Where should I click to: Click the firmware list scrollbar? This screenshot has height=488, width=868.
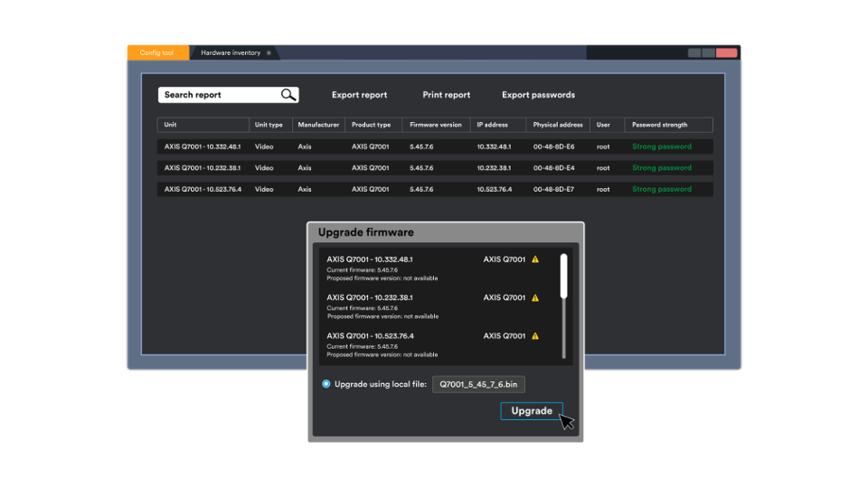pyautogui.click(x=564, y=277)
